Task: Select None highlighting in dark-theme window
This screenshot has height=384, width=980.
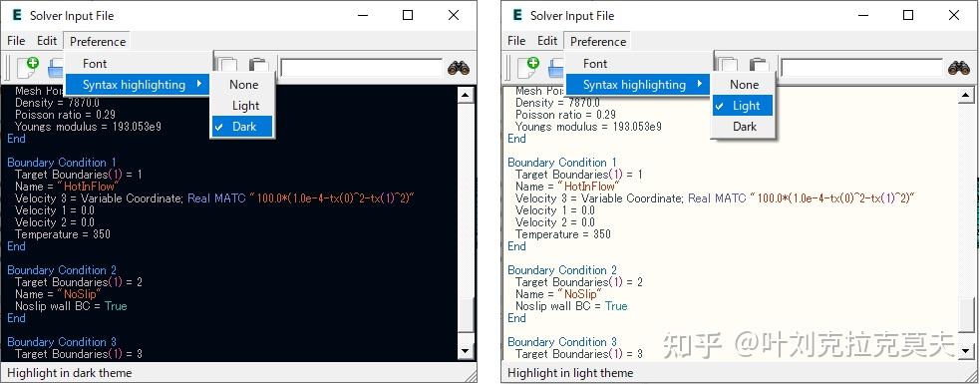Action: [242, 85]
